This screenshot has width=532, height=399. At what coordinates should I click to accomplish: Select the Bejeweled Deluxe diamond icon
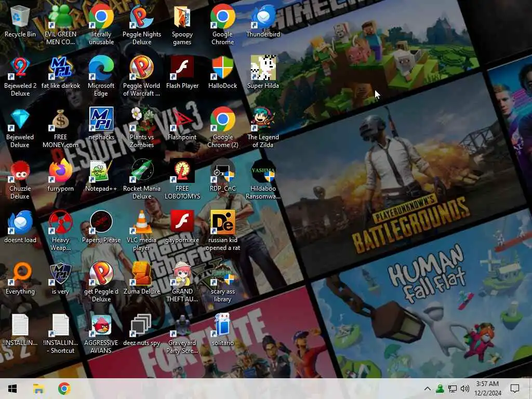coord(20,120)
